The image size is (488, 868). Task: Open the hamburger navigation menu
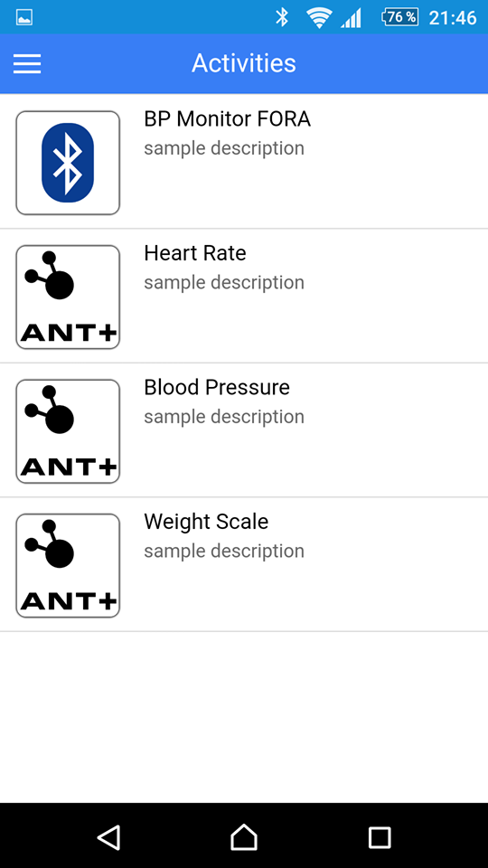pyautogui.click(x=27, y=63)
